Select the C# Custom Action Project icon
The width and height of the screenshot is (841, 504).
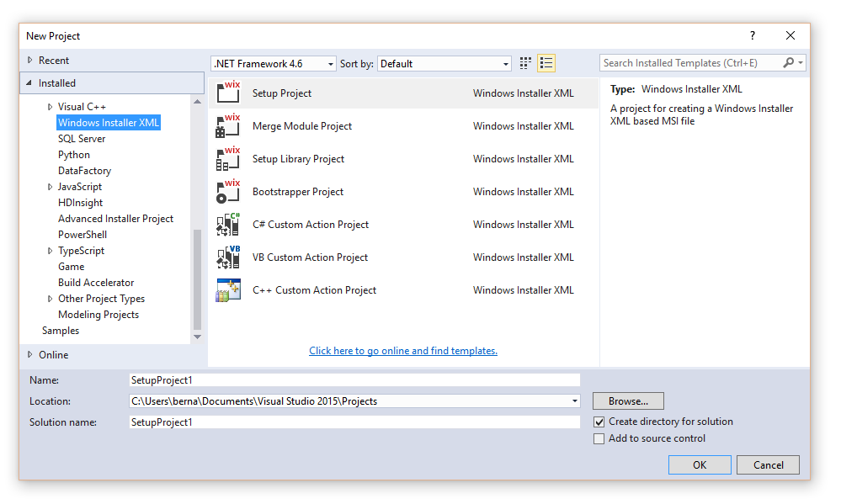tap(228, 225)
